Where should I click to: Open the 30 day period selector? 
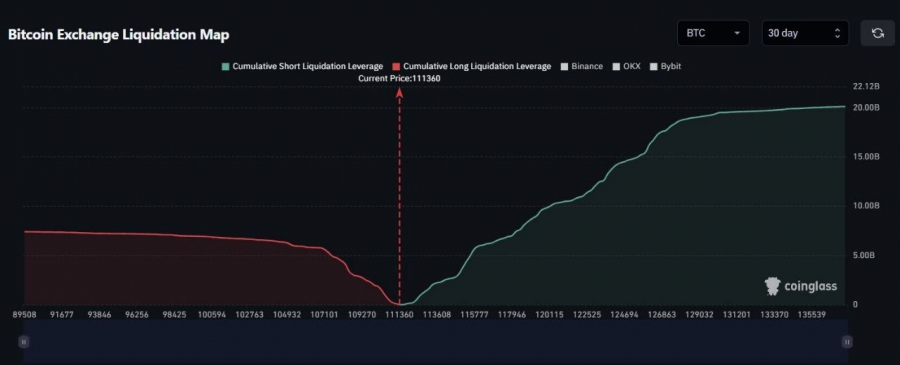tap(805, 33)
